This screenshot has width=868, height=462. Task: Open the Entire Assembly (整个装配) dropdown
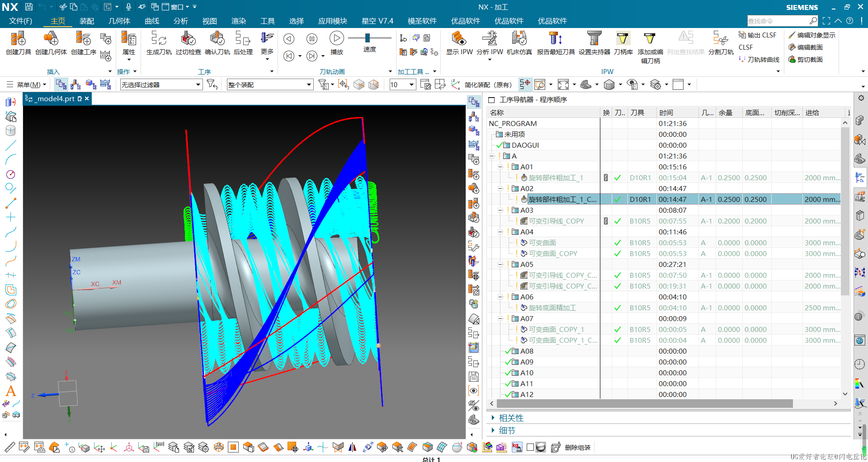pyautogui.click(x=270, y=84)
